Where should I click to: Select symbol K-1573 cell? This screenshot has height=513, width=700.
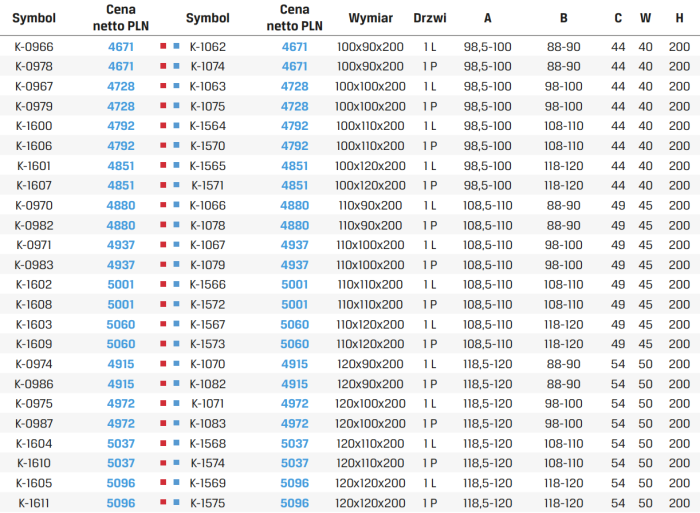208,344
